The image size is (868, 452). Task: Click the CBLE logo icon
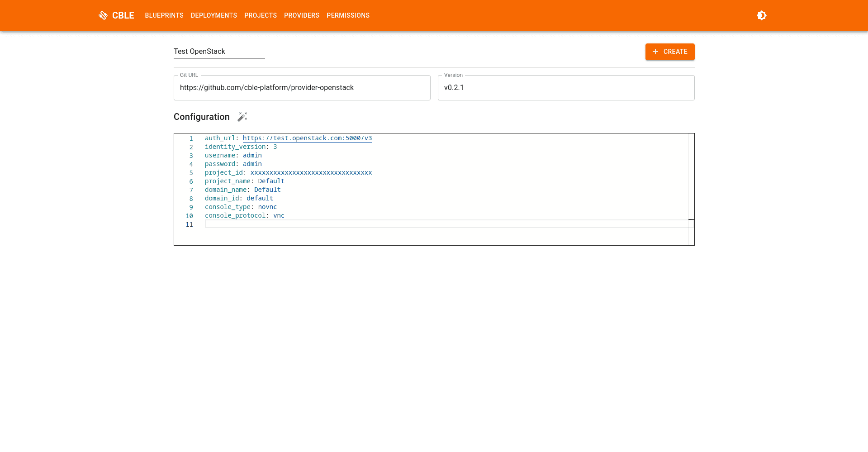point(103,15)
